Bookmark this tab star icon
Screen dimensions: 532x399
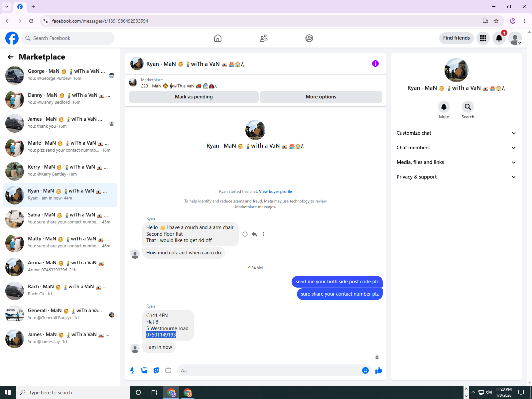(x=496, y=21)
